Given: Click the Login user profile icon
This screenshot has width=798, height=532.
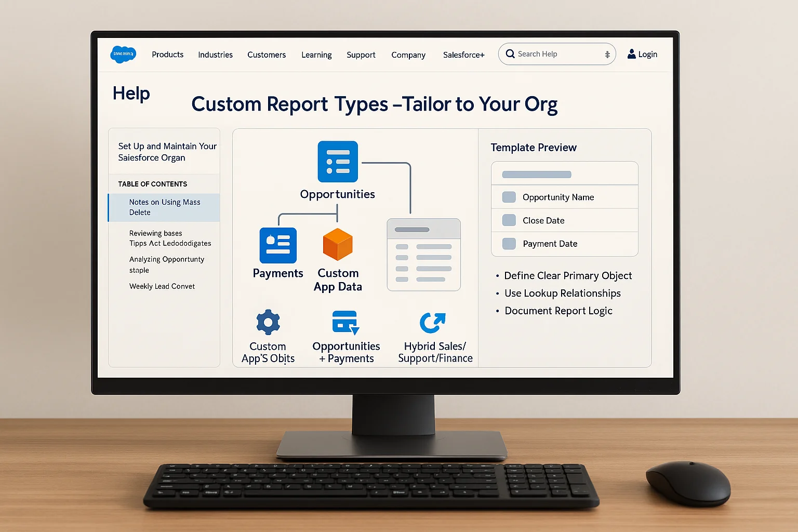Looking at the screenshot, I should [x=631, y=54].
